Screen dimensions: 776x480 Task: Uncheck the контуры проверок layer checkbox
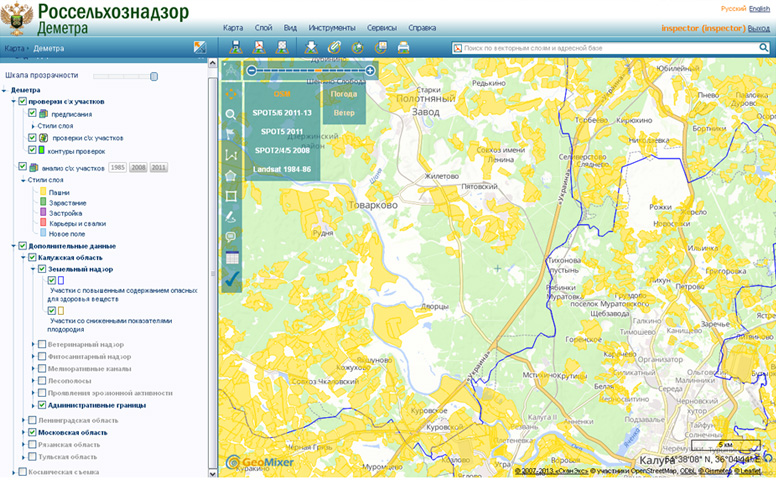32,149
